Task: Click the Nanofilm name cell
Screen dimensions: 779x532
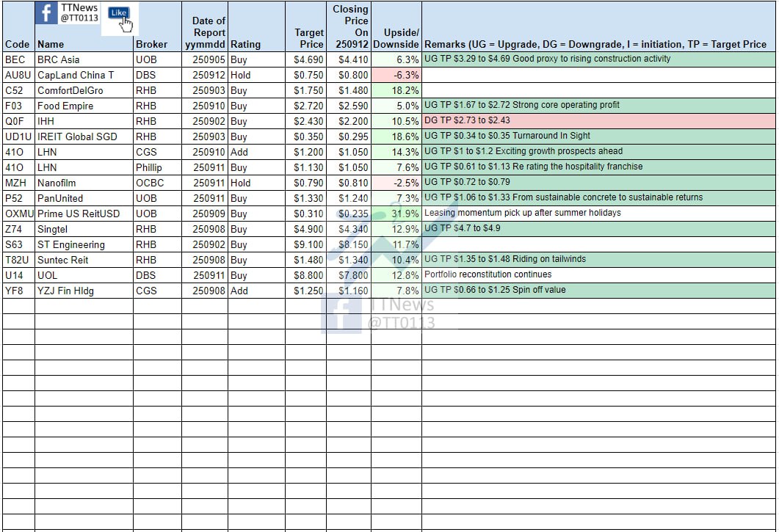Action: click(x=84, y=183)
